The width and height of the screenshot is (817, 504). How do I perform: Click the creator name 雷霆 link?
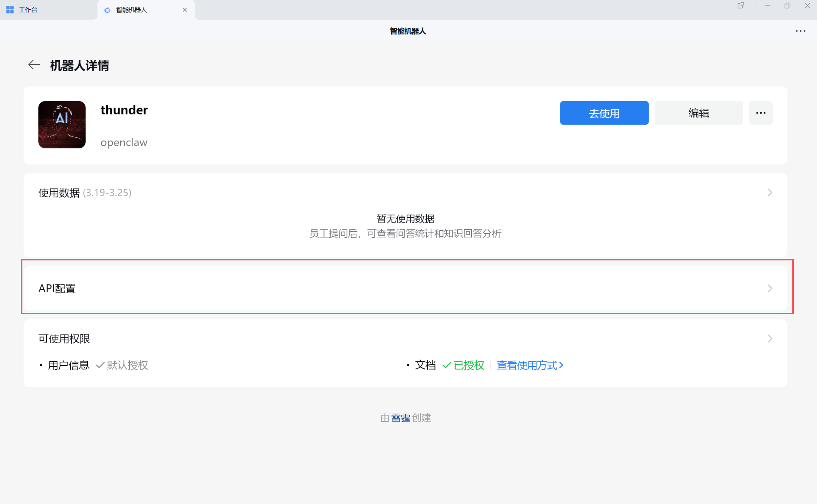point(400,418)
